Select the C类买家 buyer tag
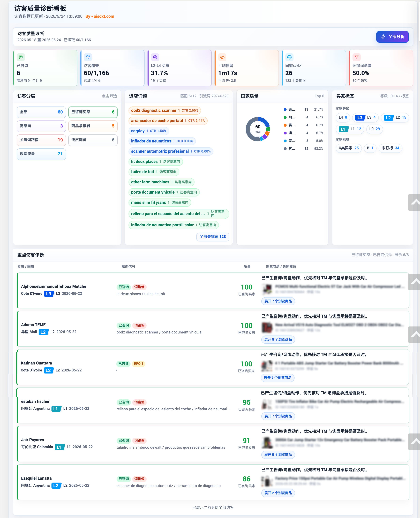Image resolution: width=420 pixels, height=518 pixels. [349, 148]
